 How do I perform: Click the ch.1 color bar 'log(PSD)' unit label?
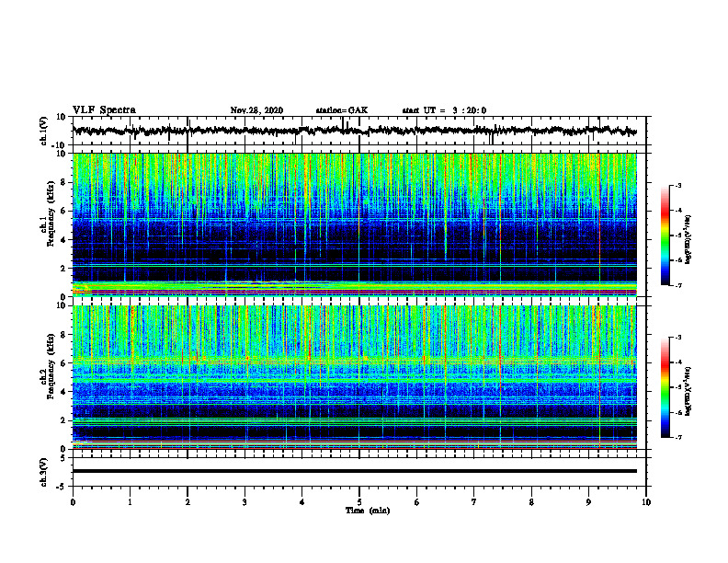[x=688, y=239]
